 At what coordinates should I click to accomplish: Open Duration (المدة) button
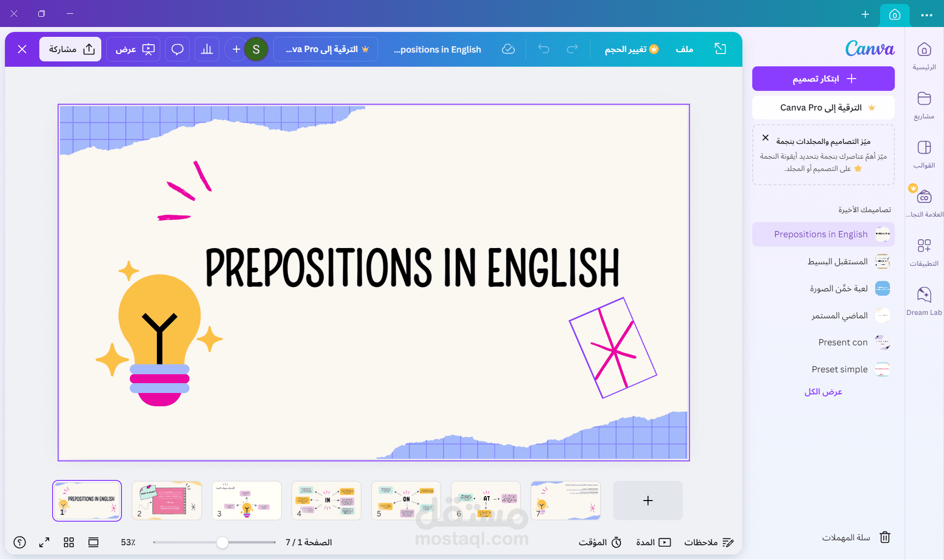point(653,542)
